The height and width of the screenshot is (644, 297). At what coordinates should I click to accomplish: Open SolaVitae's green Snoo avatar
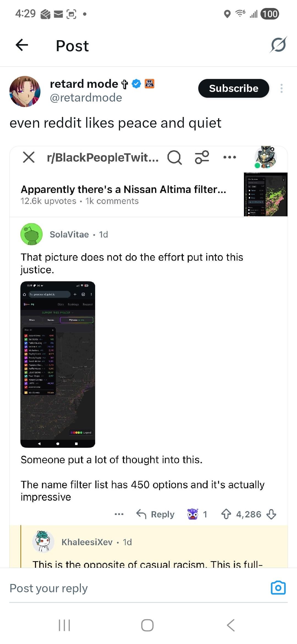tap(32, 234)
